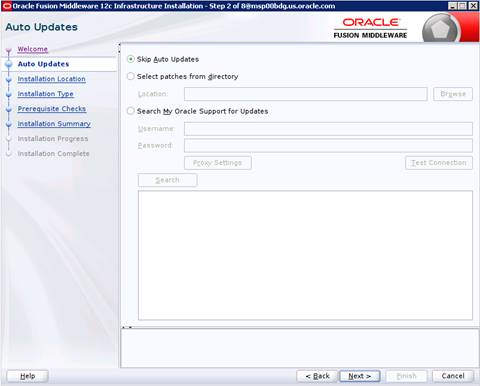Select Skip Auto Updates radio button

131,59
